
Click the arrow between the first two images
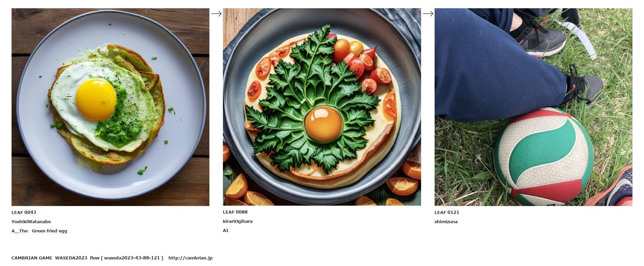(x=216, y=14)
